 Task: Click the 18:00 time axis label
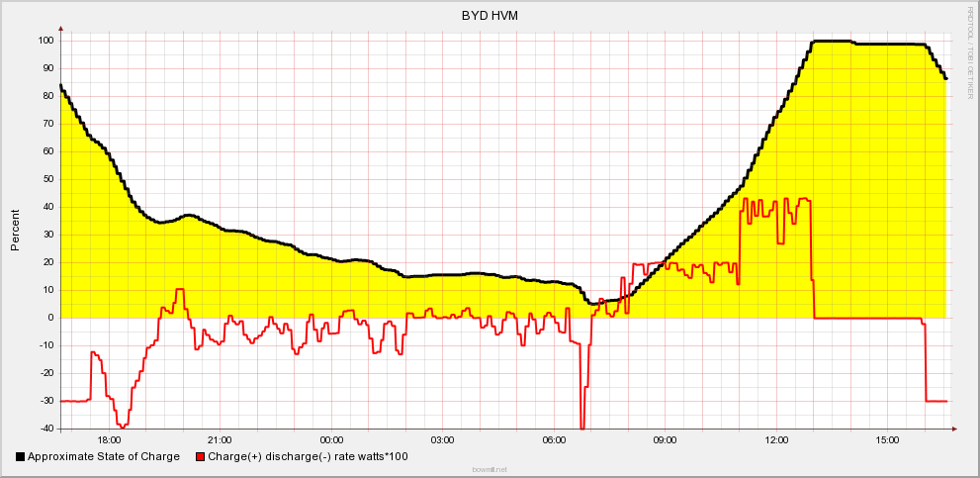109,439
